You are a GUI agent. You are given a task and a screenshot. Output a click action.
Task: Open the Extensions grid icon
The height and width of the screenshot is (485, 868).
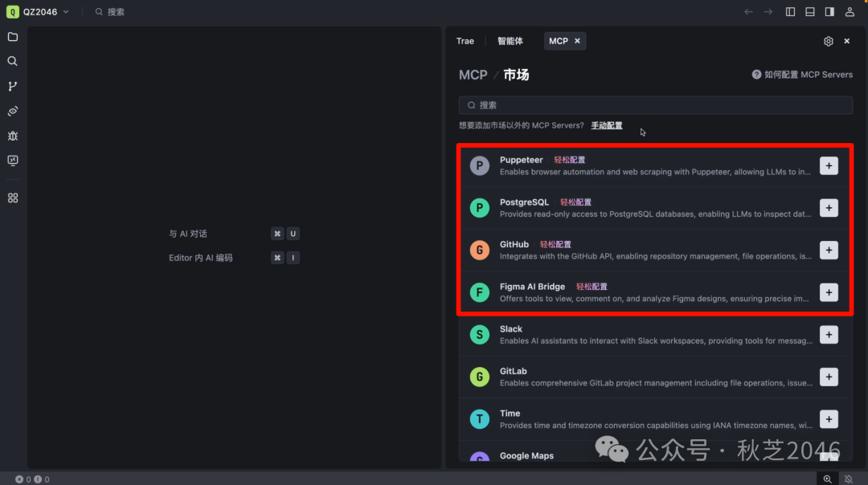pyautogui.click(x=13, y=198)
